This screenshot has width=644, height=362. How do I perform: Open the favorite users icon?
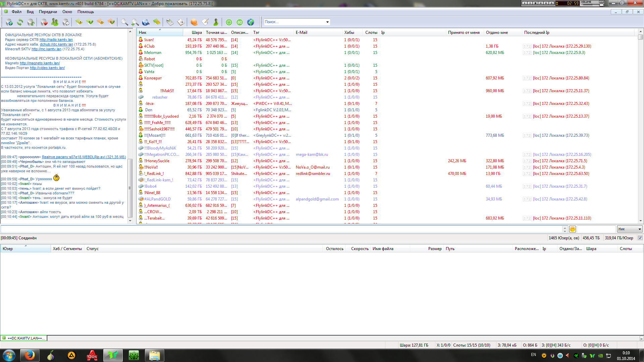(x=55, y=22)
